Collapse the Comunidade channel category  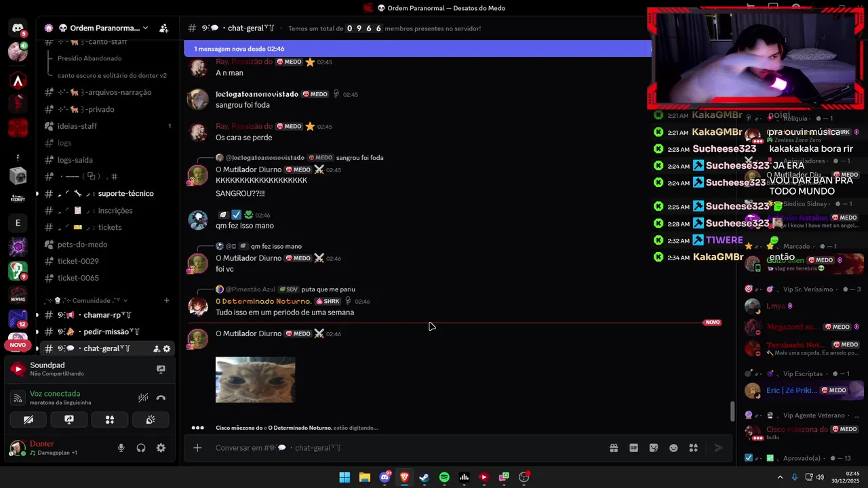pos(86,300)
